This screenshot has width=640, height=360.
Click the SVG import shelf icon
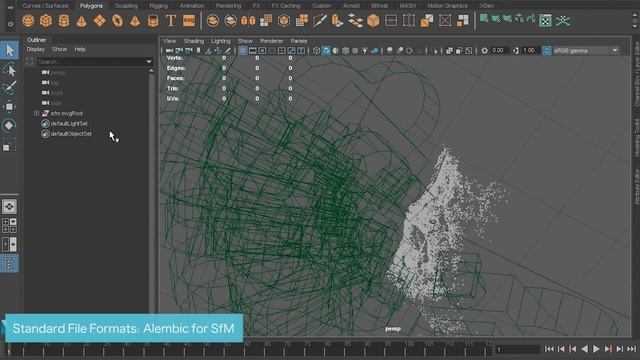point(189,20)
